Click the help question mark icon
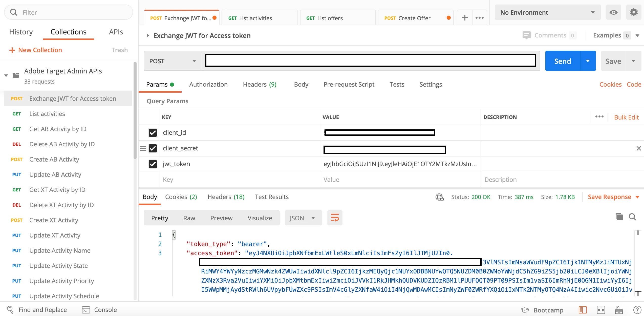 [637, 310]
